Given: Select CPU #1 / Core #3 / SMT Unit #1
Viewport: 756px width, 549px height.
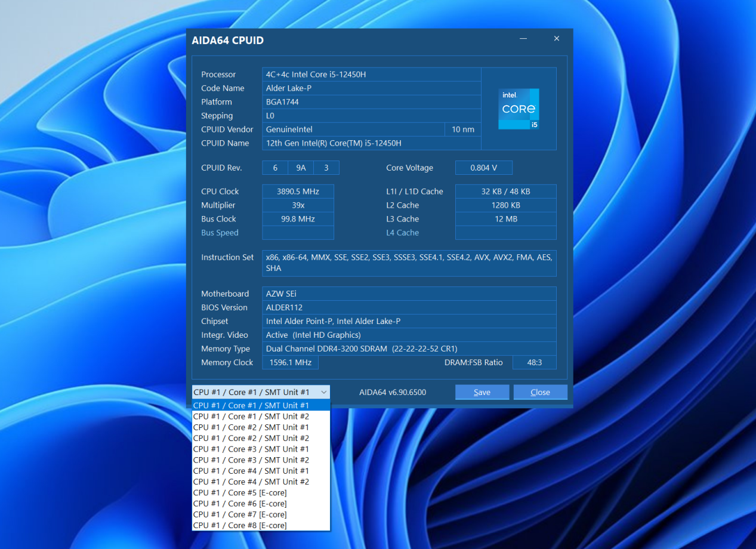Looking at the screenshot, I should tap(261, 449).
